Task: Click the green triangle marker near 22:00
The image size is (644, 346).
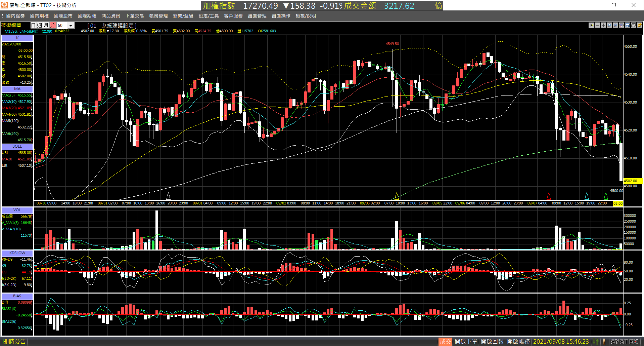Action: 606,196
